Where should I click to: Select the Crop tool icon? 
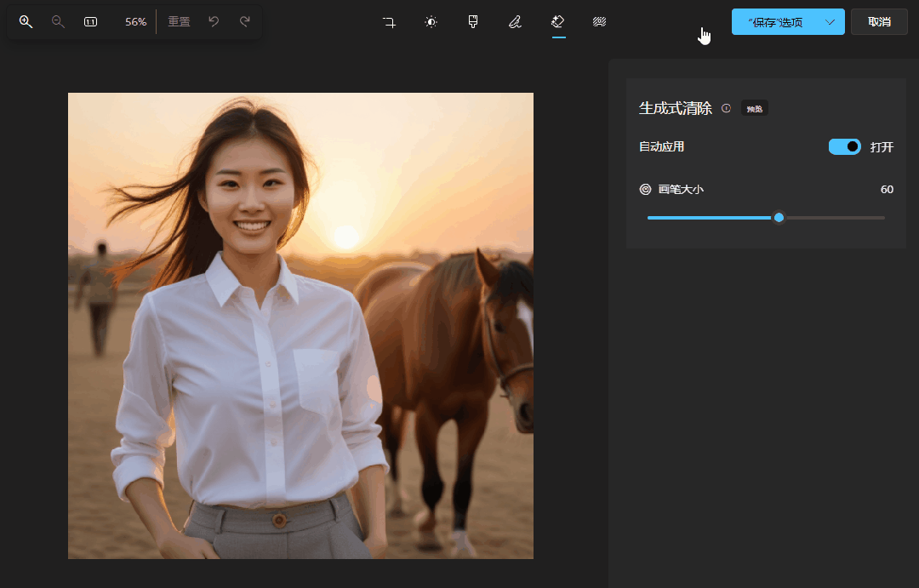click(389, 22)
